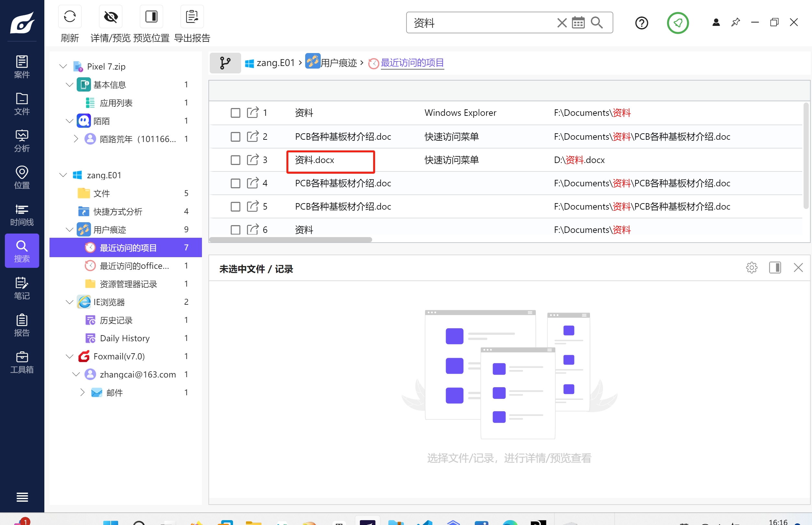This screenshot has width=812, height=525.
Task: Open preview panel settings gear icon
Action: click(751, 268)
